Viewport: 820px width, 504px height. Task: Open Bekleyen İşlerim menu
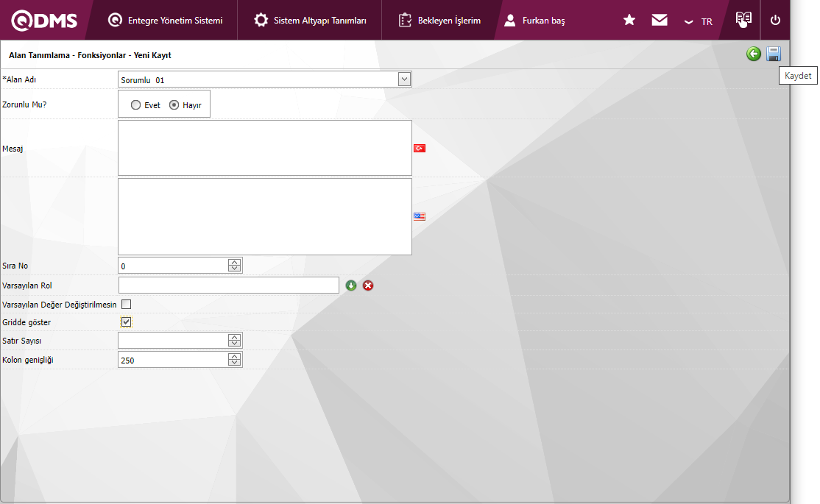(439, 21)
